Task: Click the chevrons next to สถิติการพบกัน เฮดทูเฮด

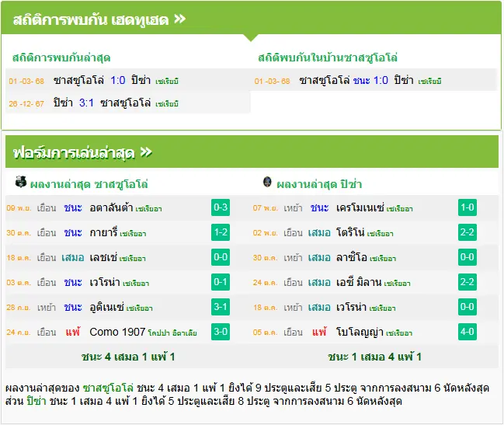Action: click(180, 19)
